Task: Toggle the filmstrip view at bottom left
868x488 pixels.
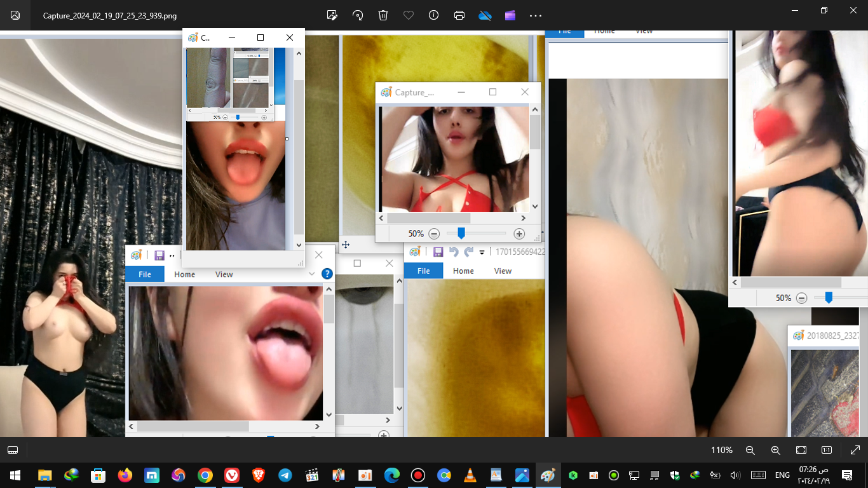Action: (x=13, y=450)
